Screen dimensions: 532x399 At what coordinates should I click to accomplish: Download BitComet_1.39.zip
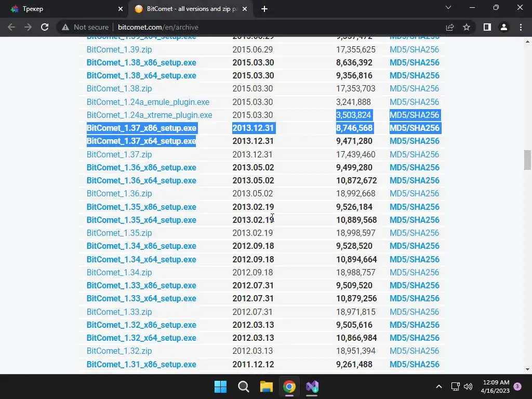pyautogui.click(x=119, y=49)
